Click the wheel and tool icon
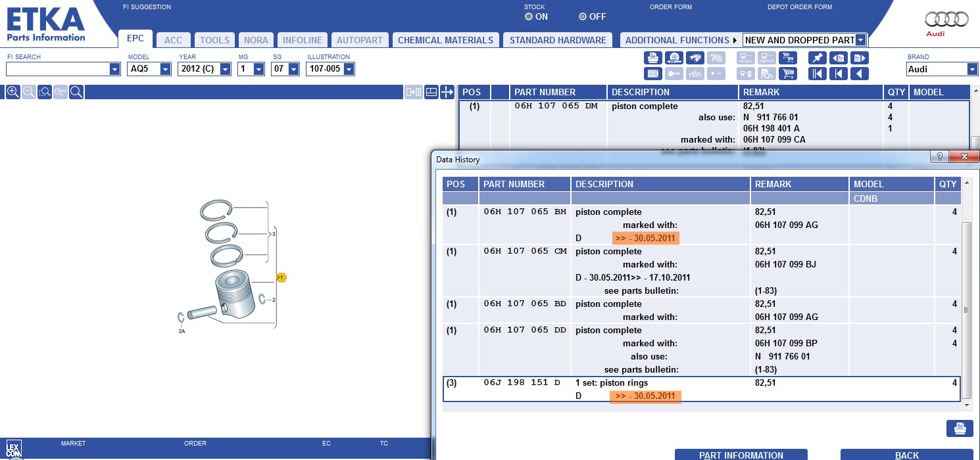 tap(674, 58)
